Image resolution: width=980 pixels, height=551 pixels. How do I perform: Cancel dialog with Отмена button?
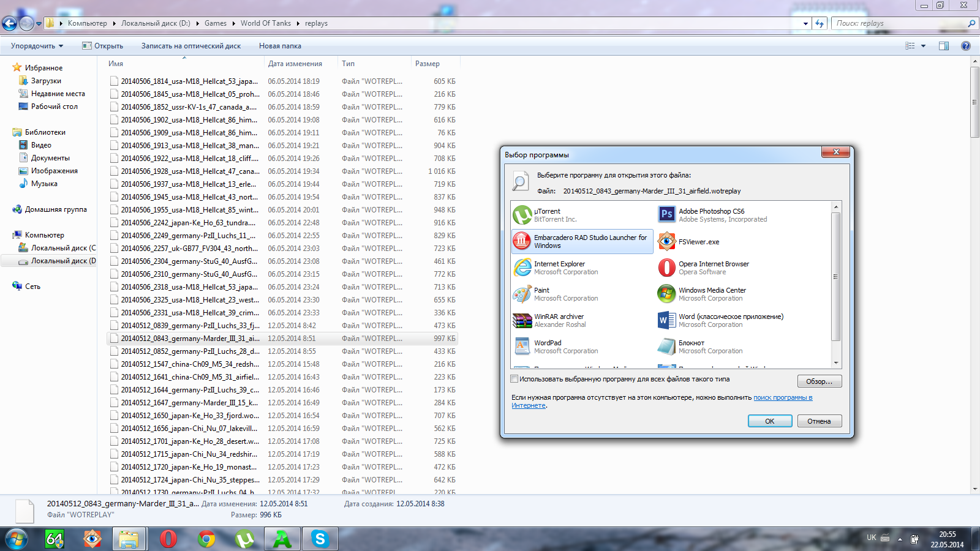820,421
